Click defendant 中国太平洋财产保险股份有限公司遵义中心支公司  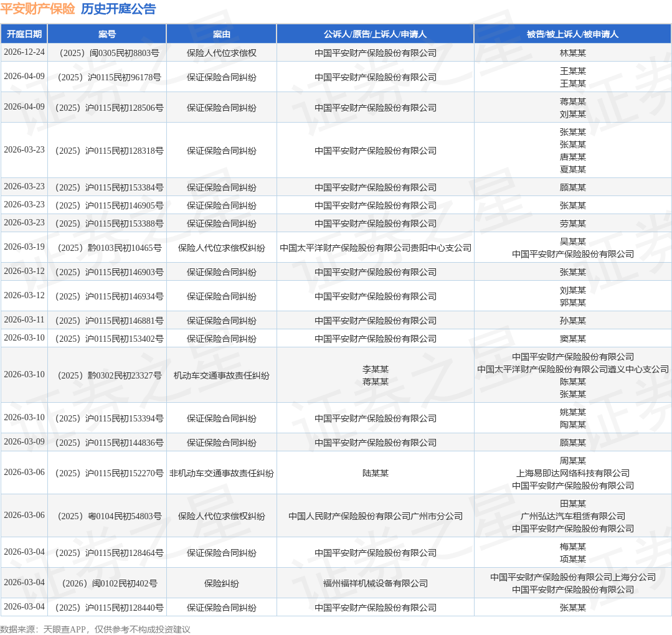572,369
